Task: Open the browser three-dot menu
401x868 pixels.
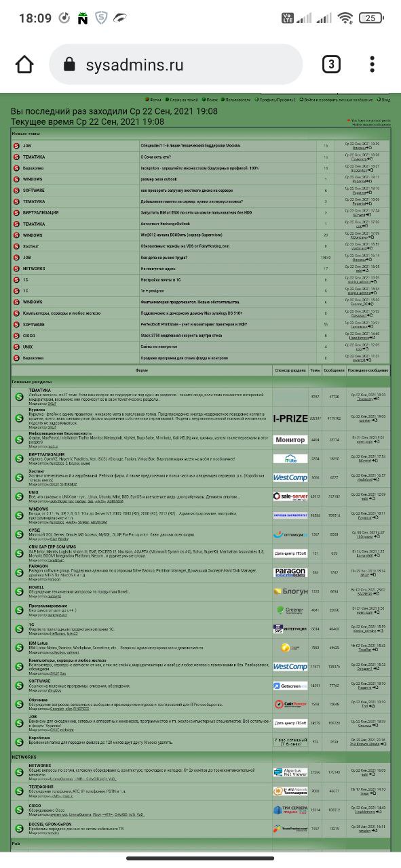Action: [x=372, y=64]
